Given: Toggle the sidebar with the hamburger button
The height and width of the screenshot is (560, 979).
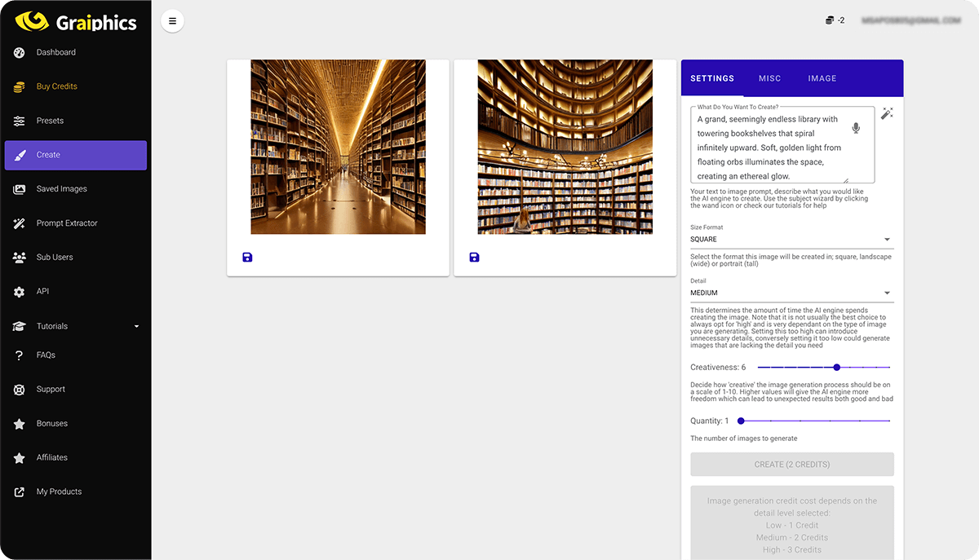Looking at the screenshot, I should tap(173, 20).
